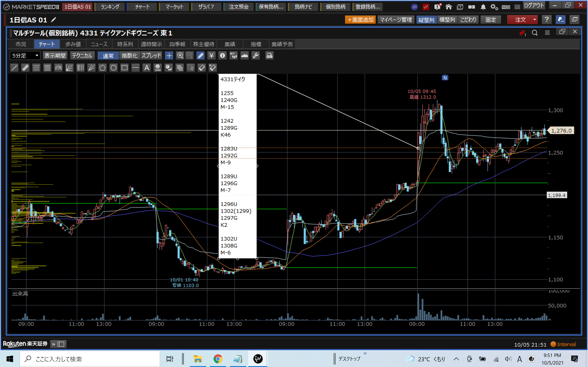The height and width of the screenshot is (367, 588).
Task: Open the multitool panel hamburger menu
Action: pos(547,33)
